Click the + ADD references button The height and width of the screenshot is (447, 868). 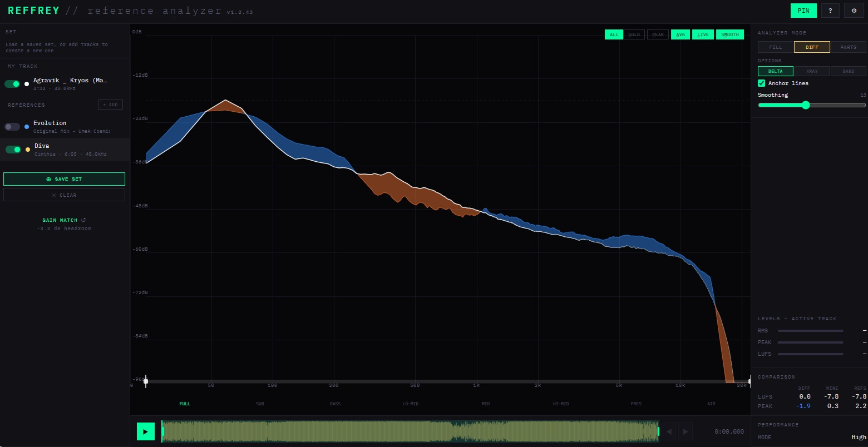[x=110, y=105]
